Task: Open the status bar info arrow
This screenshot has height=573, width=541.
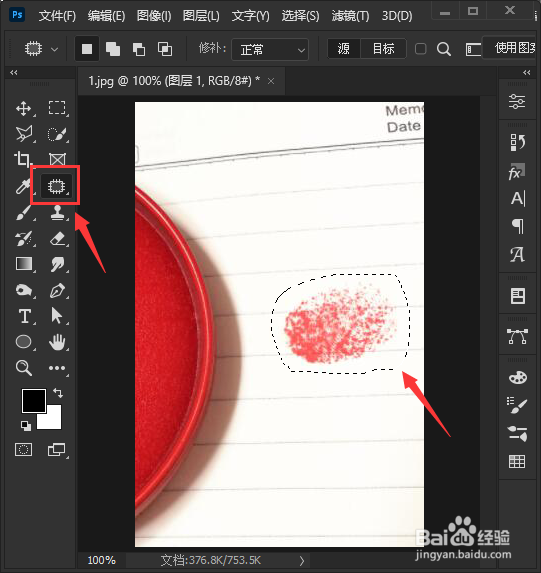Action: tap(302, 561)
